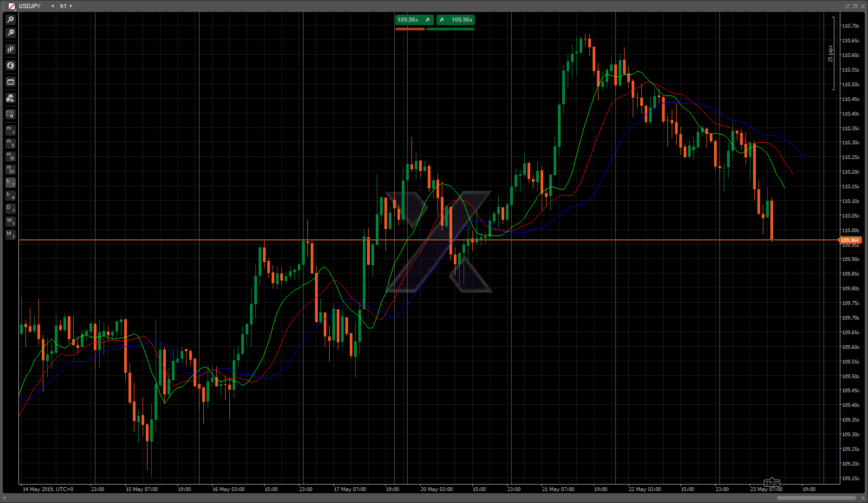
Task: Click the zoom in magnifier icon
Action: pyautogui.click(x=10, y=20)
